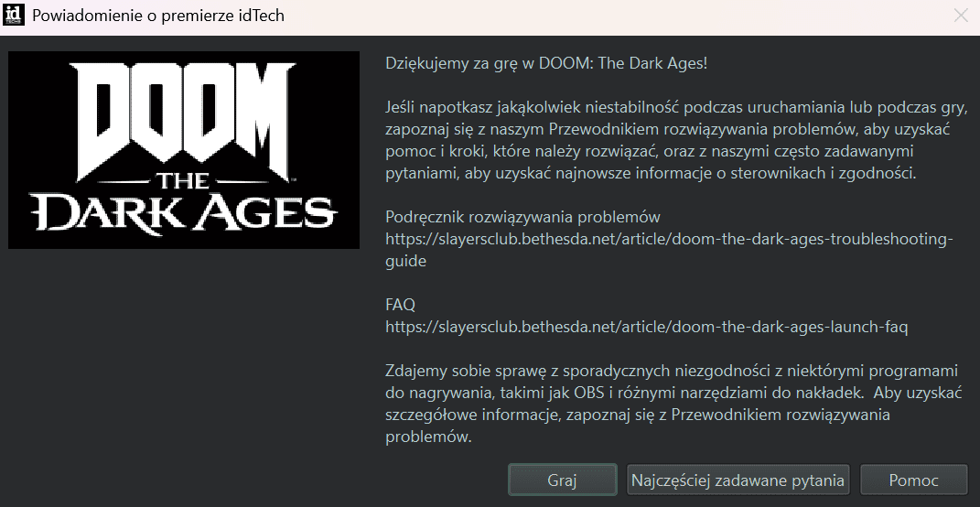The image size is (980, 507).
Task: Click the paragraph starting 'Zdajemy sobie sprawę'
Action: pyautogui.click(x=671, y=404)
